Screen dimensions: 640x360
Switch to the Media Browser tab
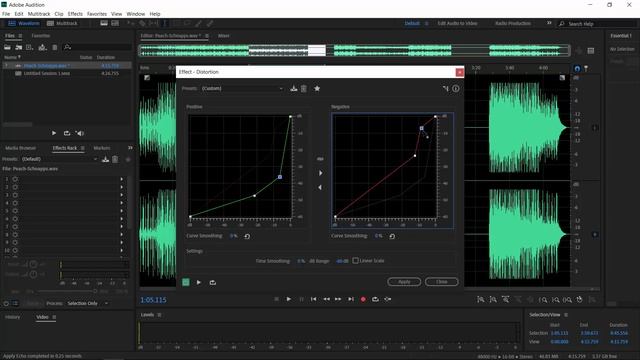coord(20,148)
